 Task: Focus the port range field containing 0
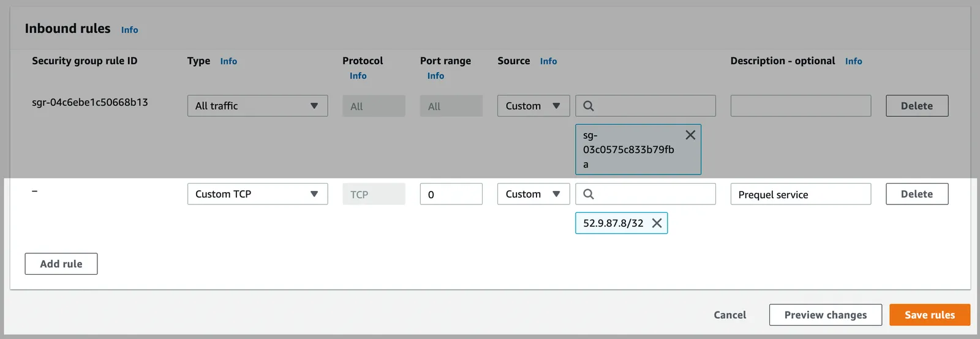coord(451,194)
